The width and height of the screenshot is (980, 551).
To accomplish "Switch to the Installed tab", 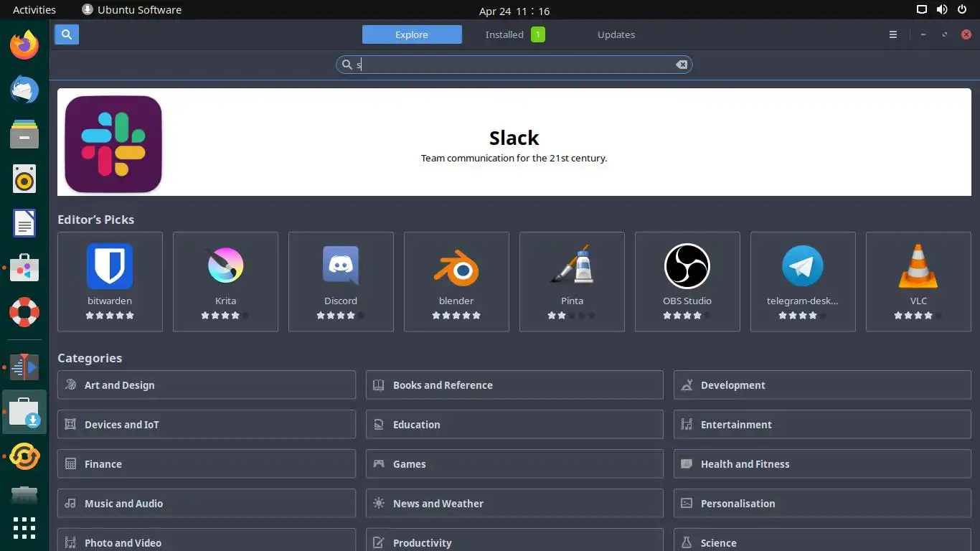I will pos(514,34).
